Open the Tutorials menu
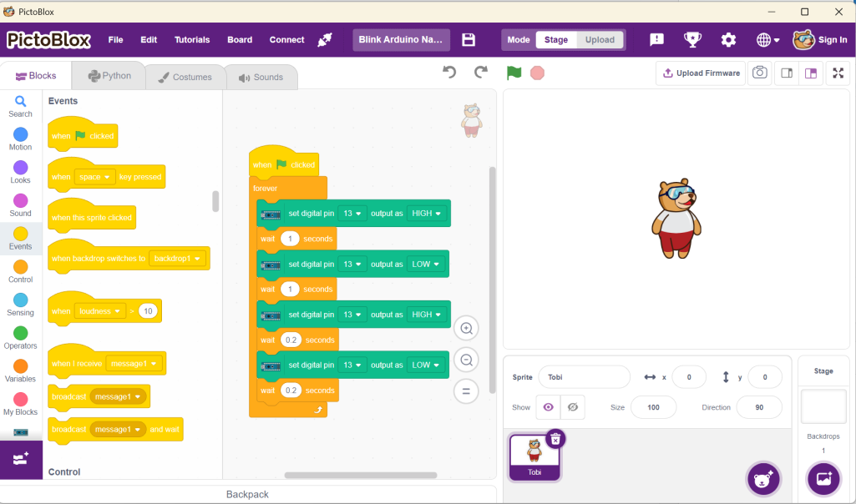The image size is (856, 504). 191,39
